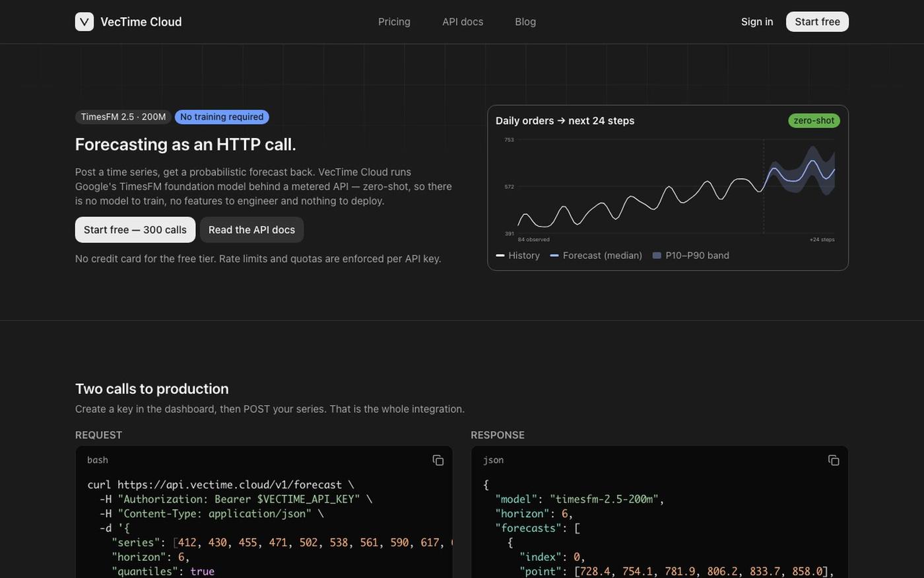This screenshot has width=924, height=578.
Task: Click the VecTime Cloud brand name
Action: (x=141, y=22)
